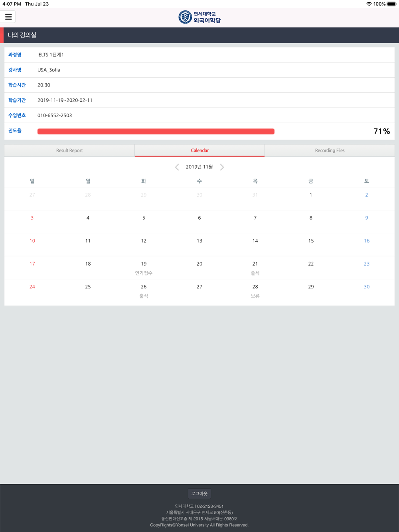Tap the Wi-Fi status icon
This screenshot has width=399, height=532.
[x=369, y=4]
